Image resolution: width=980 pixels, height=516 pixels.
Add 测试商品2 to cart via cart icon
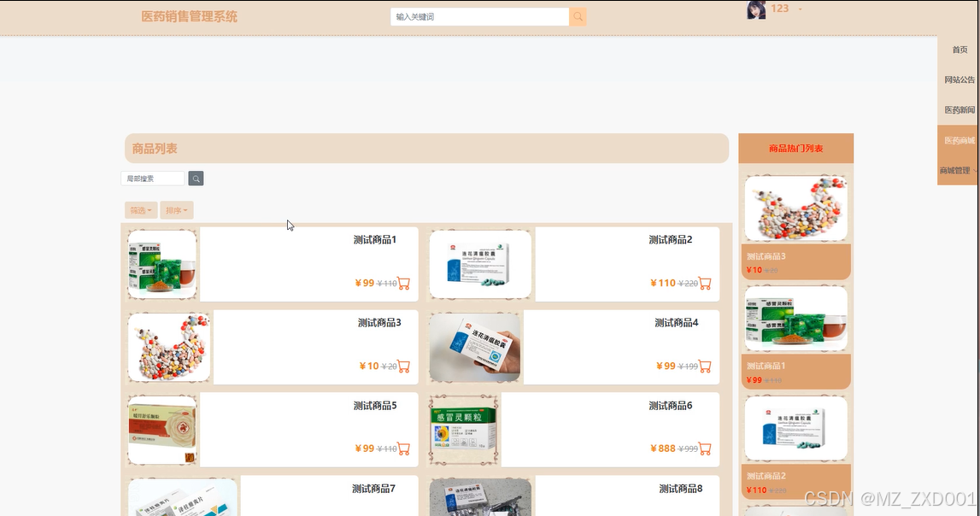click(x=705, y=283)
